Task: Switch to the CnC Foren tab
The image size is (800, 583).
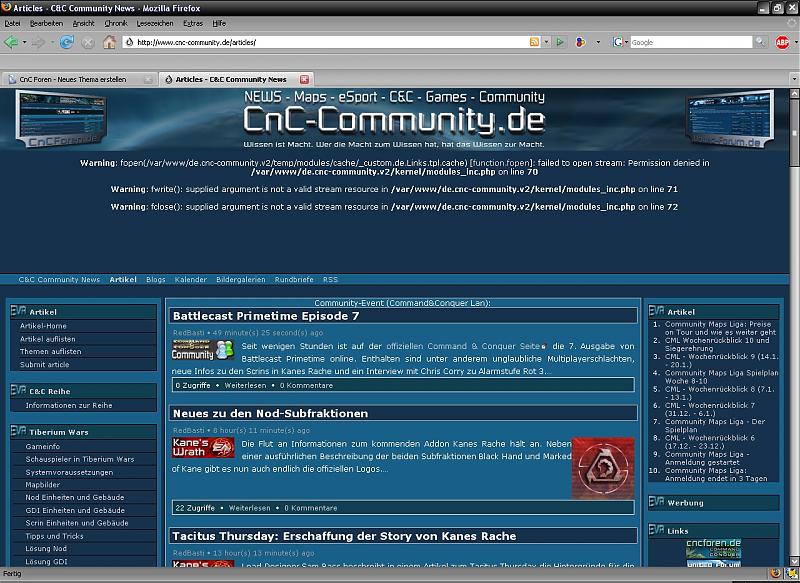Action: pos(75,79)
